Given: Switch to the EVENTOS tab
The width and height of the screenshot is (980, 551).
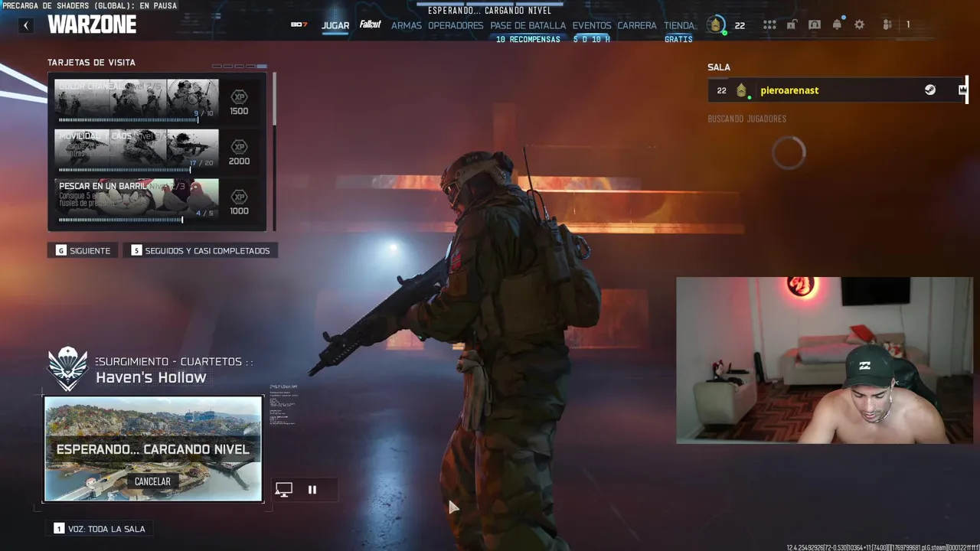Looking at the screenshot, I should [592, 25].
